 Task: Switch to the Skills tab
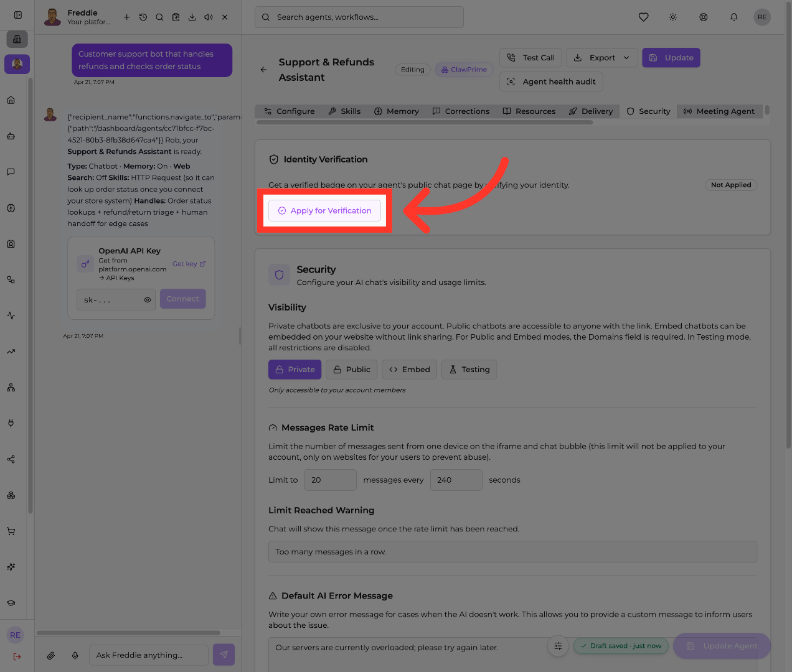point(345,111)
